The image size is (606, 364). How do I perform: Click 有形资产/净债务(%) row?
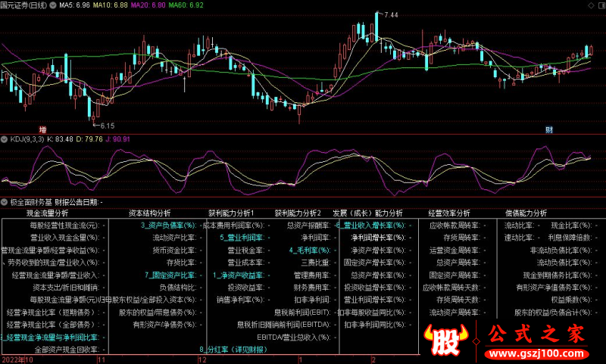[x=165, y=325]
